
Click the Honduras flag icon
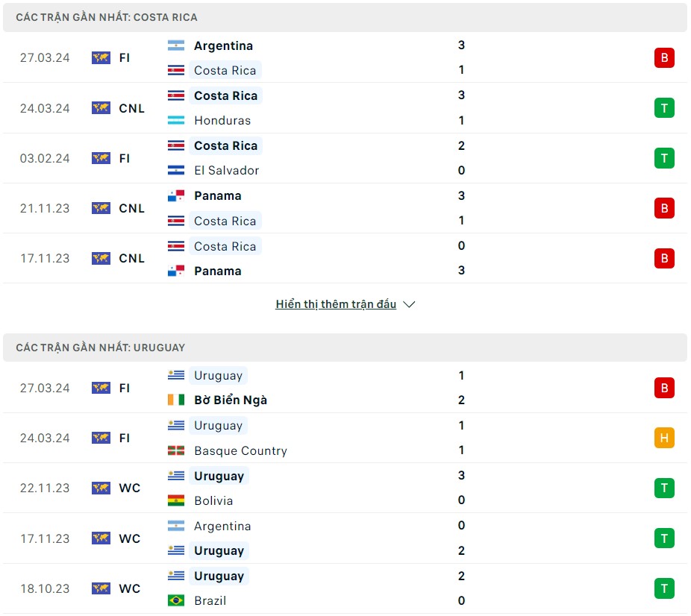pyautogui.click(x=176, y=120)
